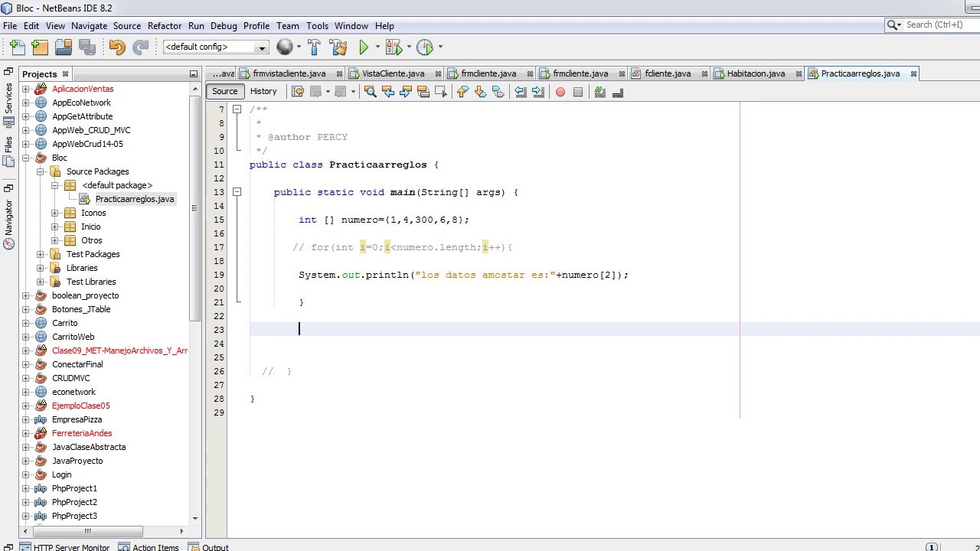Open the Navigate menu

click(x=89, y=25)
